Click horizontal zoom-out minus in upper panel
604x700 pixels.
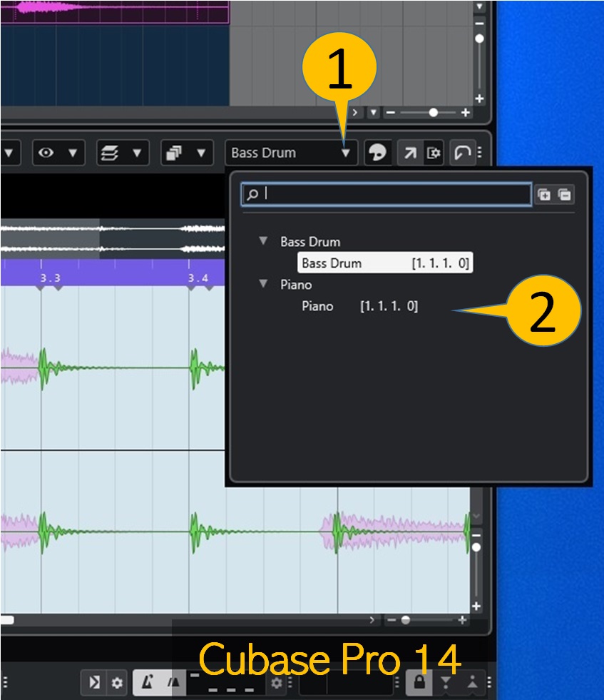pos(391,113)
